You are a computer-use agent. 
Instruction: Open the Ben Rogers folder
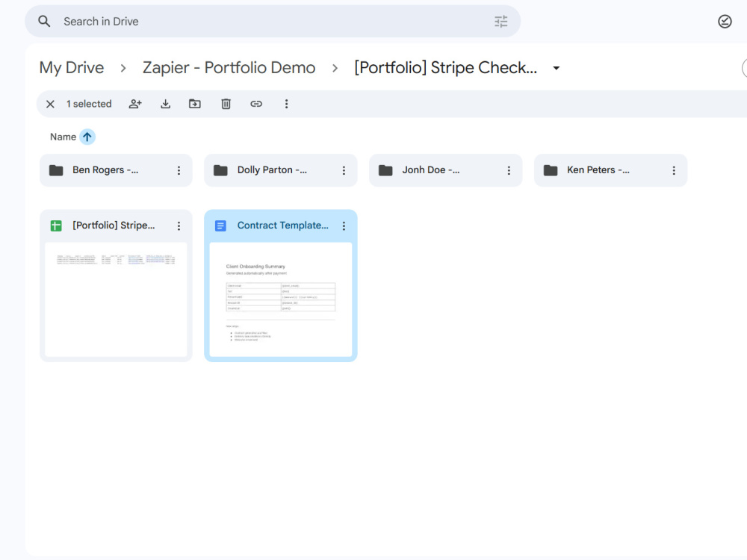click(116, 170)
